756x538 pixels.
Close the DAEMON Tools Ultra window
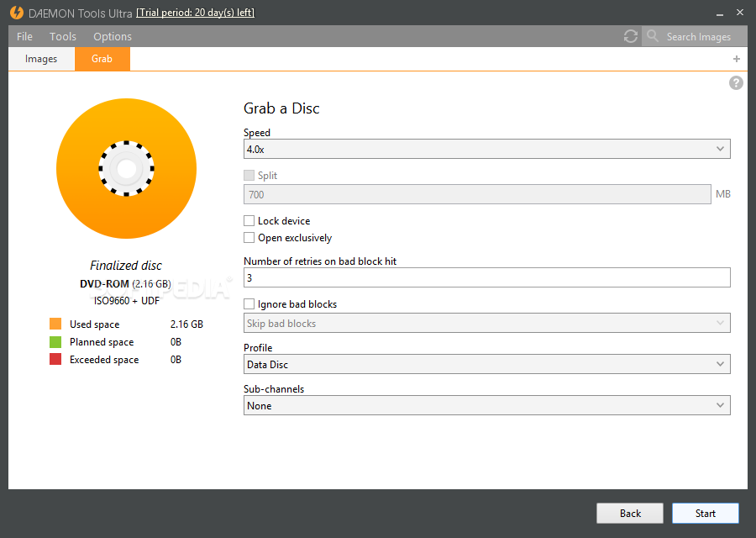(x=739, y=13)
